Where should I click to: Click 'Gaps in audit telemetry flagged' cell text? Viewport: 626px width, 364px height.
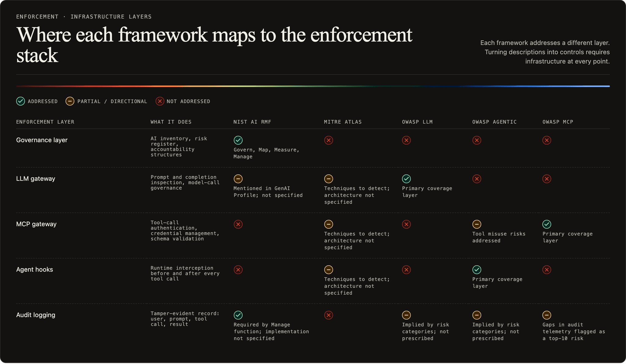click(x=574, y=332)
